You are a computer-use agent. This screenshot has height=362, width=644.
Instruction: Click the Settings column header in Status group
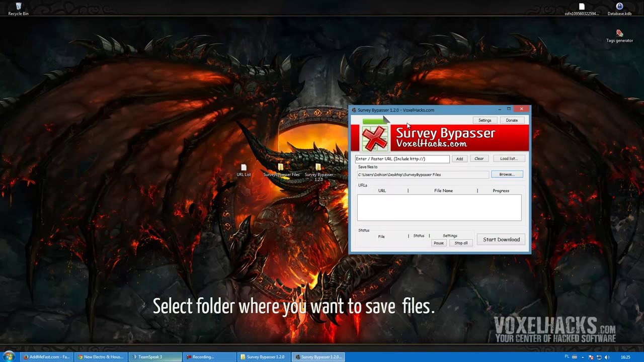[450, 236]
